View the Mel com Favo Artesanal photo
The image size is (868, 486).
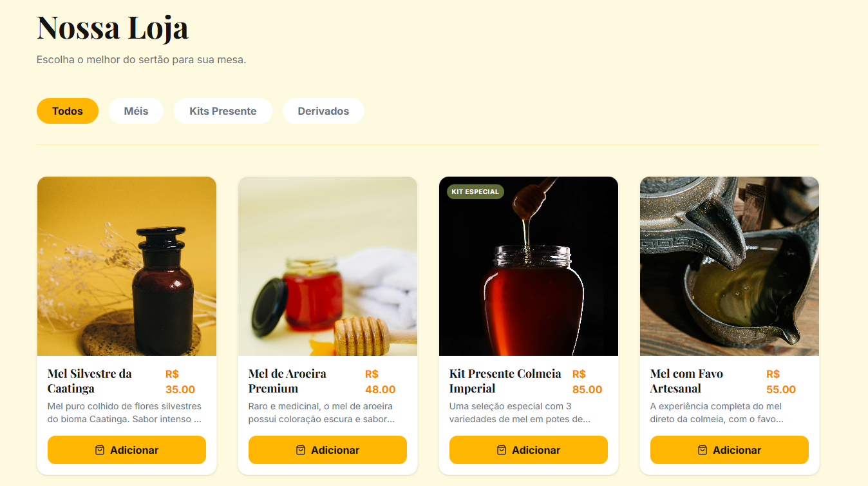(x=730, y=266)
